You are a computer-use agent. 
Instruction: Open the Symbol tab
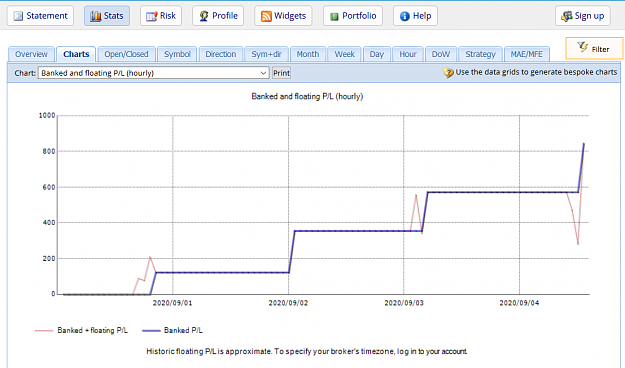coord(177,54)
